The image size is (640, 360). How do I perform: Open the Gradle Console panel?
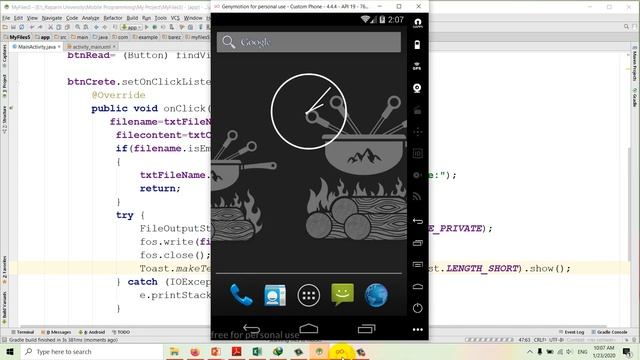pos(609,332)
